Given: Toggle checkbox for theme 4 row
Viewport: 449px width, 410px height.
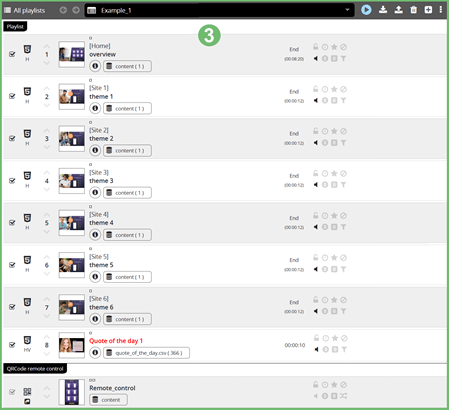Looking at the screenshot, I should pyautogui.click(x=12, y=223).
